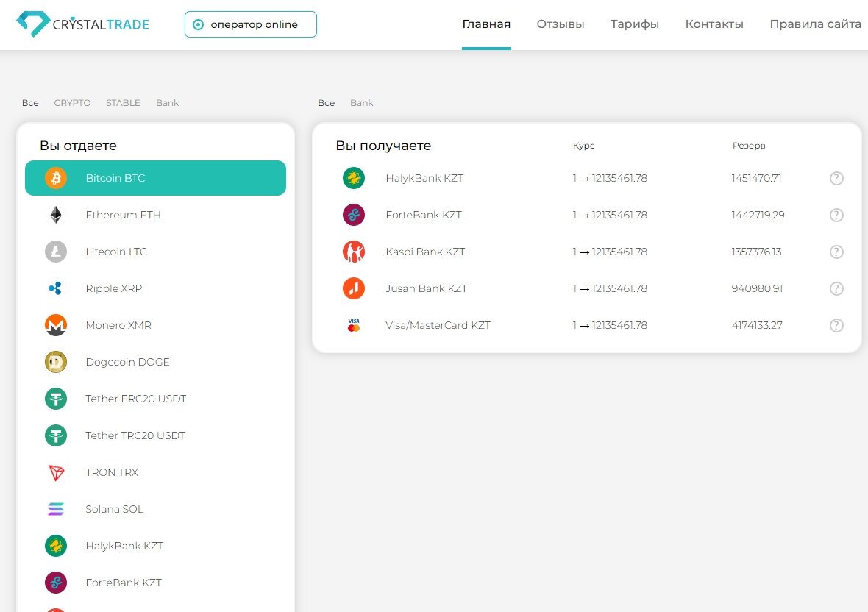
Task: Click the Kaspi Bank red icon
Action: click(x=354, y=252)
